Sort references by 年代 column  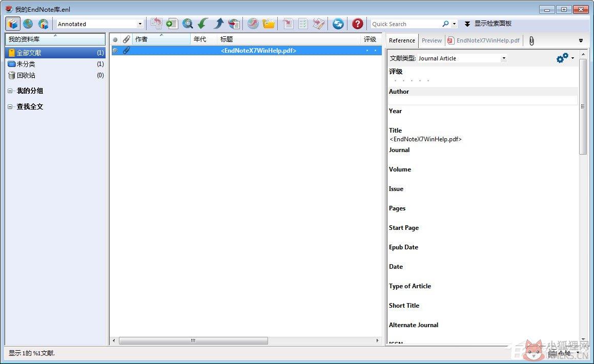204,39
